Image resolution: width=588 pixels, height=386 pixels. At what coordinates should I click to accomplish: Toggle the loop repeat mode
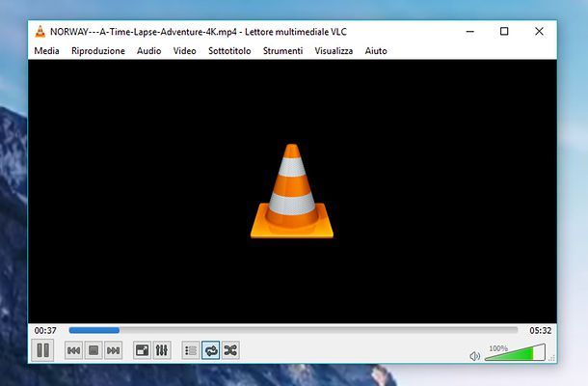coord(210,351)
